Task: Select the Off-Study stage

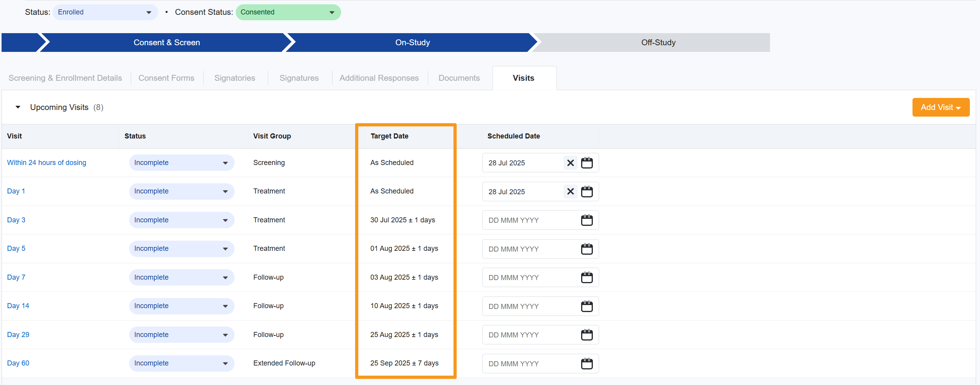Action: pyautogui.click(x=658, y=43)
